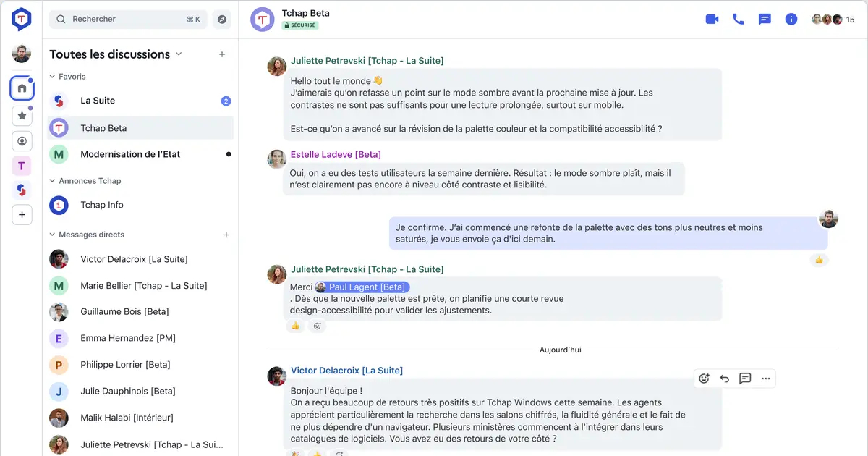The height and width of the screenshot is (456, 868).
Task: Open chat with Guillaume Bois [Beta]
Action: click(140, 312)
